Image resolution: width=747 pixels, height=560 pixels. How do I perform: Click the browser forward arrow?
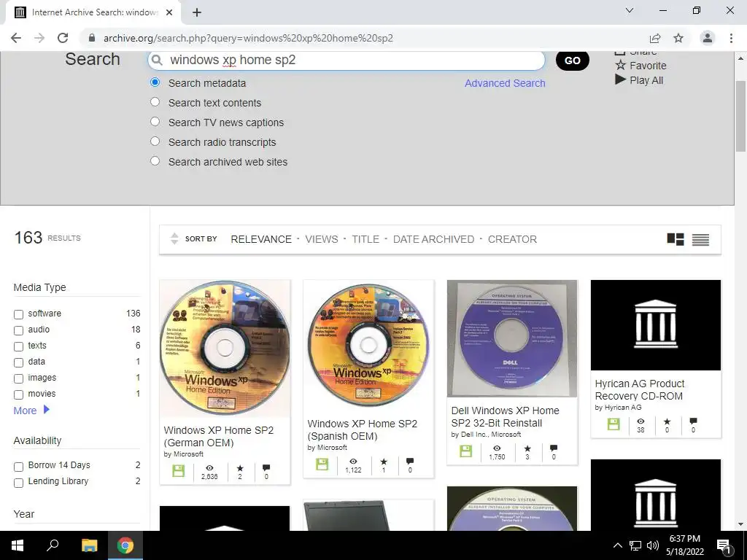(x=39, y=38)
